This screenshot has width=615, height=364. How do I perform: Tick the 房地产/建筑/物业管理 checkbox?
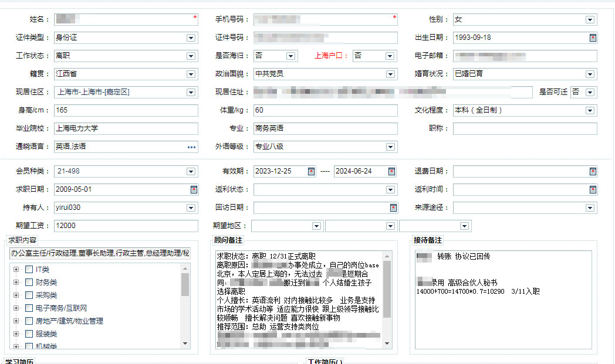(x=29, y=321)
